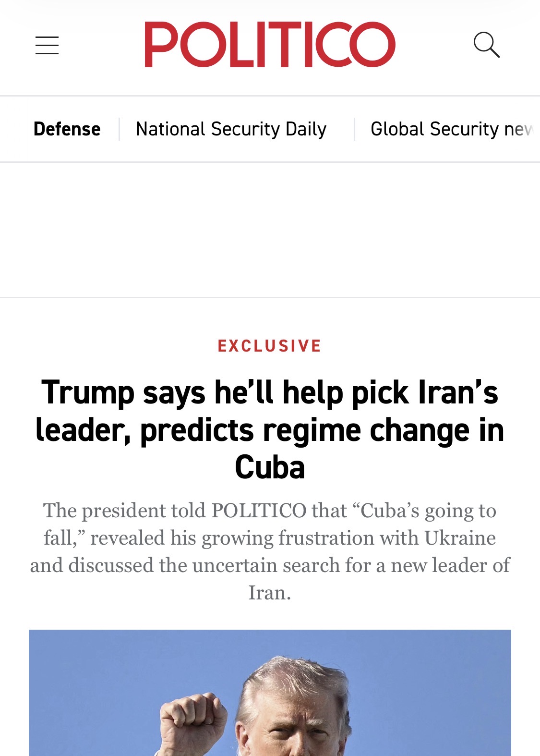Click the search magnifying glass icon

(486, 45)
